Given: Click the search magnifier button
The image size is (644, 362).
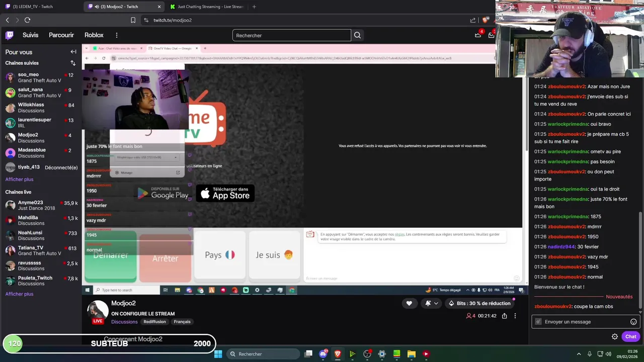Looking at the screenshot, I should [x=357, y=35].
